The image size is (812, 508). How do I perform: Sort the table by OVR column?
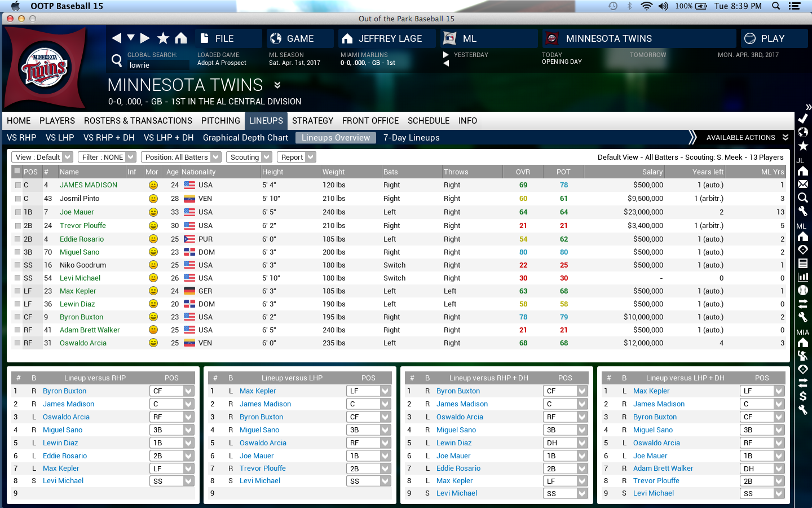pos(523,172)
